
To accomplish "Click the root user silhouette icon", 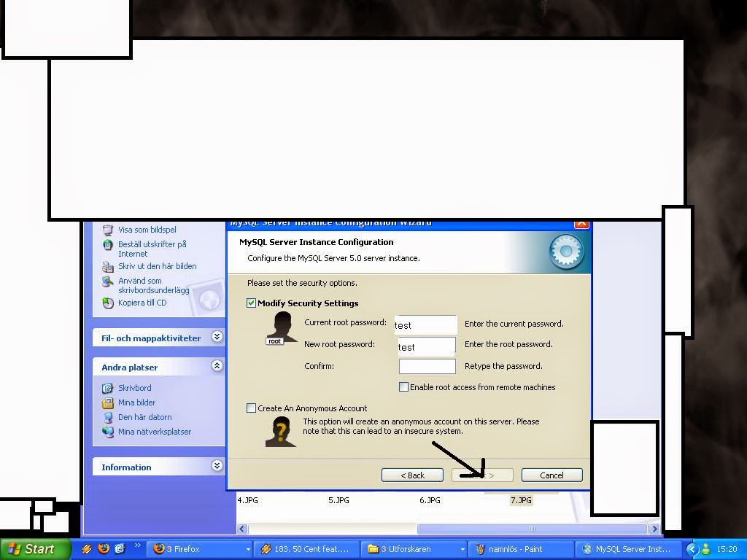I will [282, 327].
